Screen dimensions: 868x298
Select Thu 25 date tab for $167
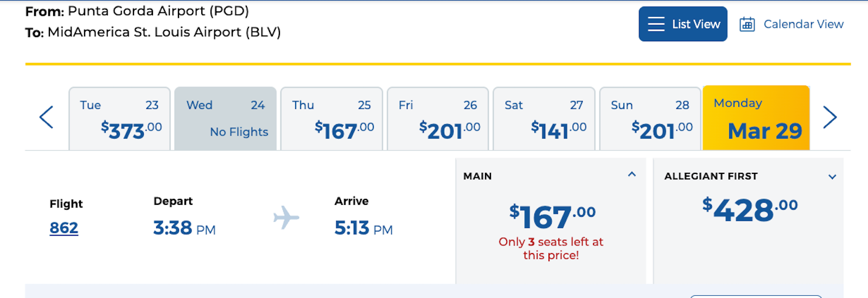click(332, 119)
